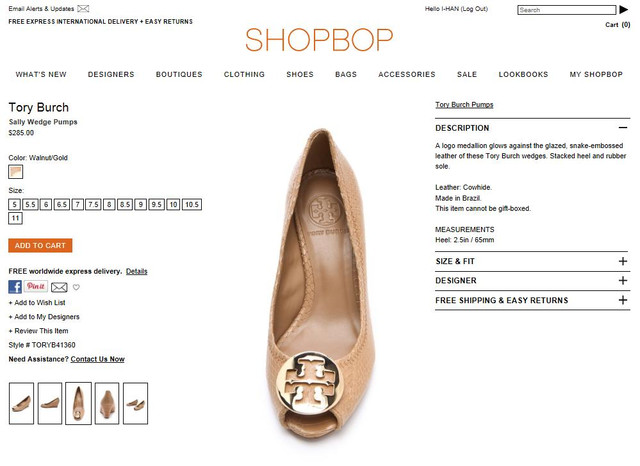The height and width of the screenshot is (466, 640).
Task: Click the SHOPBOP logo
Action: (x=319, y=40)
